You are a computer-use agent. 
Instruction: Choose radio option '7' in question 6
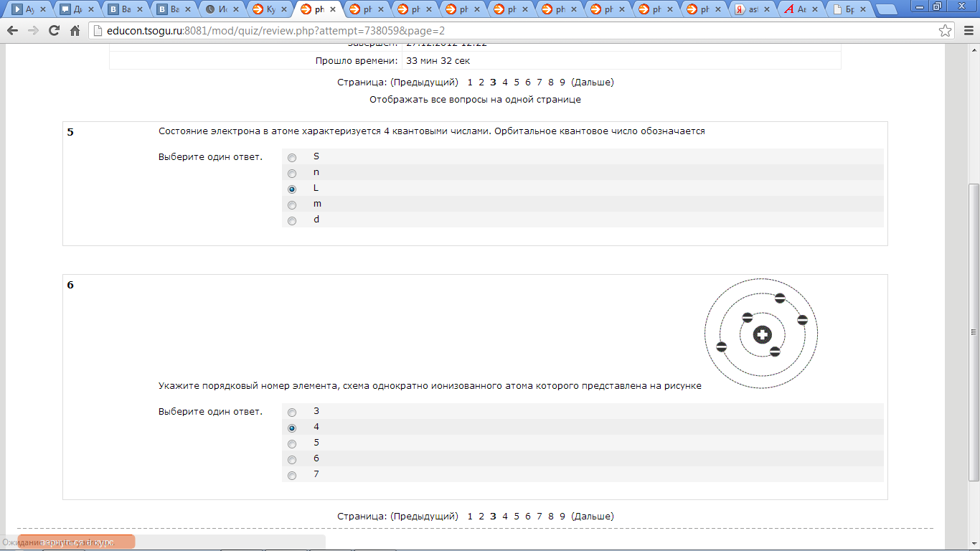click(x=292, y=476)
